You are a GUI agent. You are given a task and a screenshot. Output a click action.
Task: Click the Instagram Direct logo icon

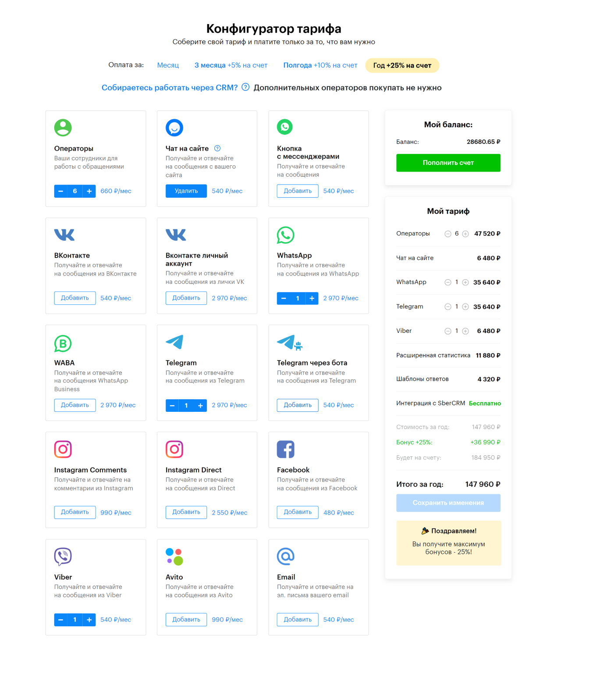click(x=174, y=449)
